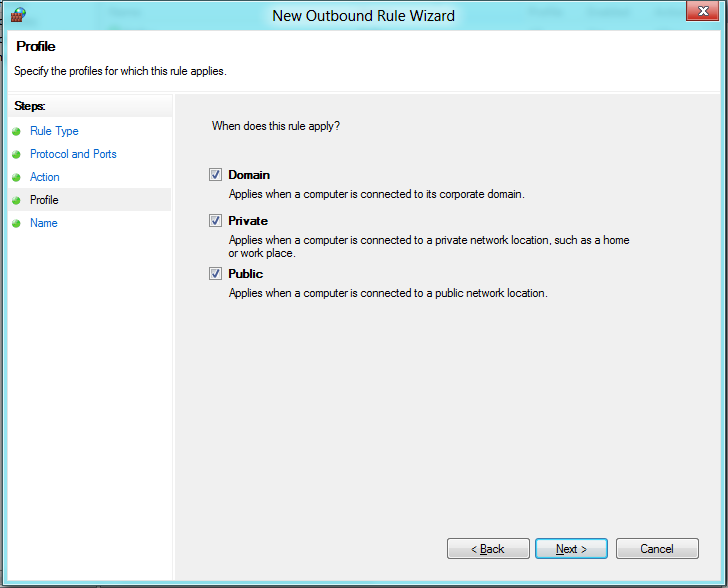Click the bold Public label text
728x588 pixels.
tap(246, 274)
